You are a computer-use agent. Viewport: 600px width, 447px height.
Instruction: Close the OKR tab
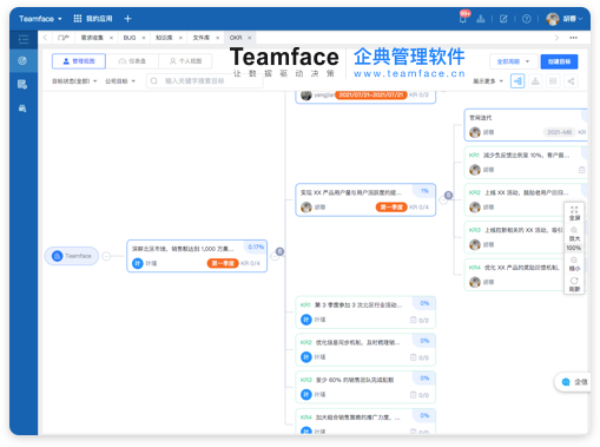(249, 38)
